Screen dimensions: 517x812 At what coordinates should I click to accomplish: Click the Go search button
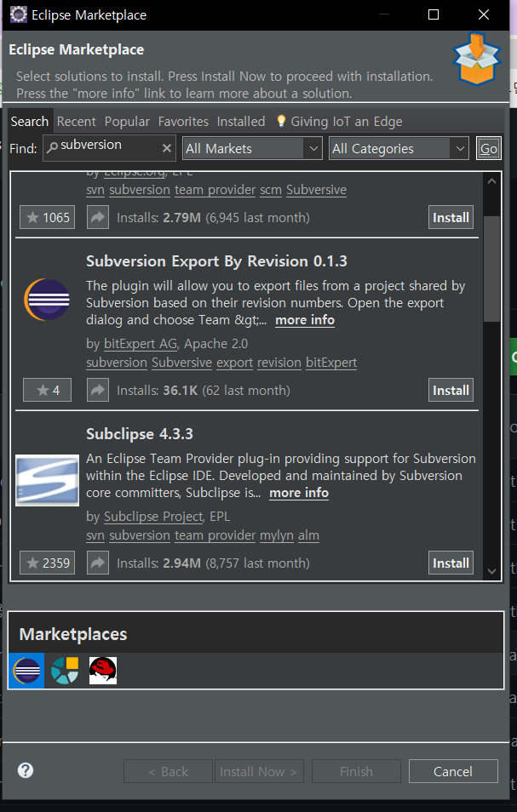[489, 149]
